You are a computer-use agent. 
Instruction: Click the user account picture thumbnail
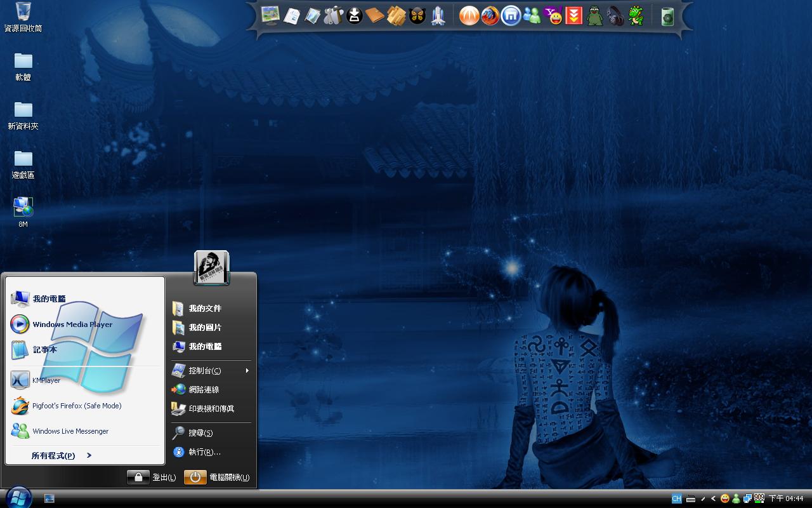pyautogui.click(x=211, y=267)
